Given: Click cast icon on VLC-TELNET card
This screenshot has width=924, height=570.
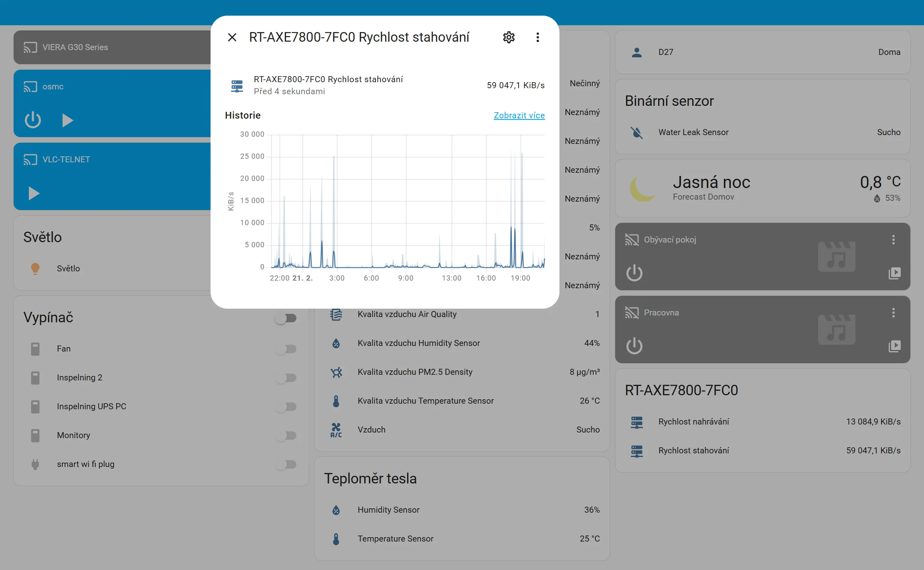Looking at the screenshot, I should point(30,160).
